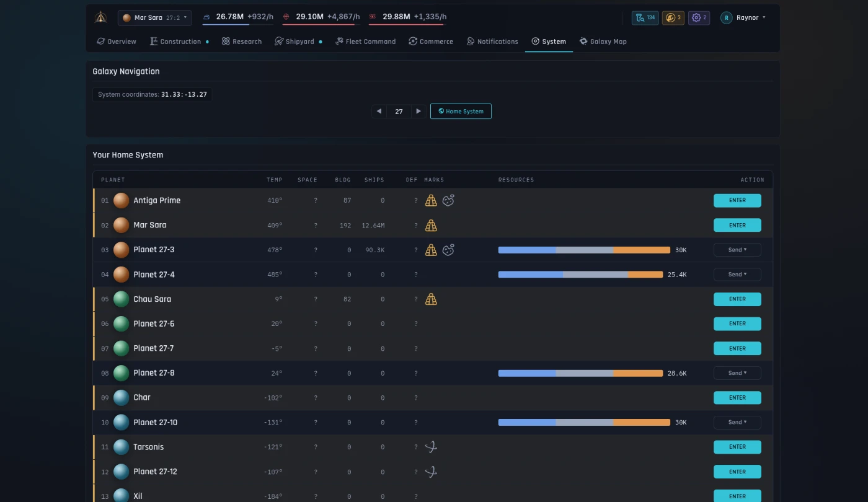Enter the Antiga Prime planet

click(x=737, y=201)
